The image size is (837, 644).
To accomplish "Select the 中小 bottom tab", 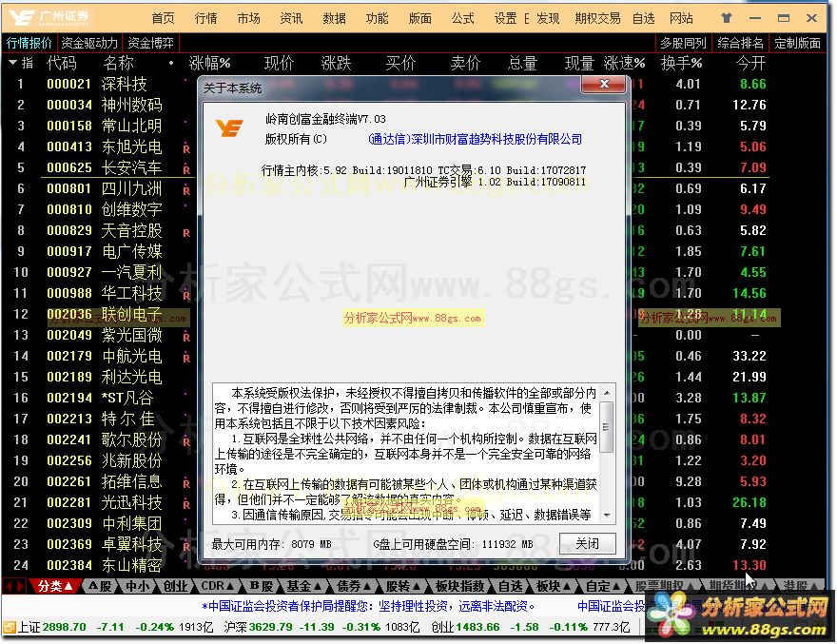I will point(137,586).
